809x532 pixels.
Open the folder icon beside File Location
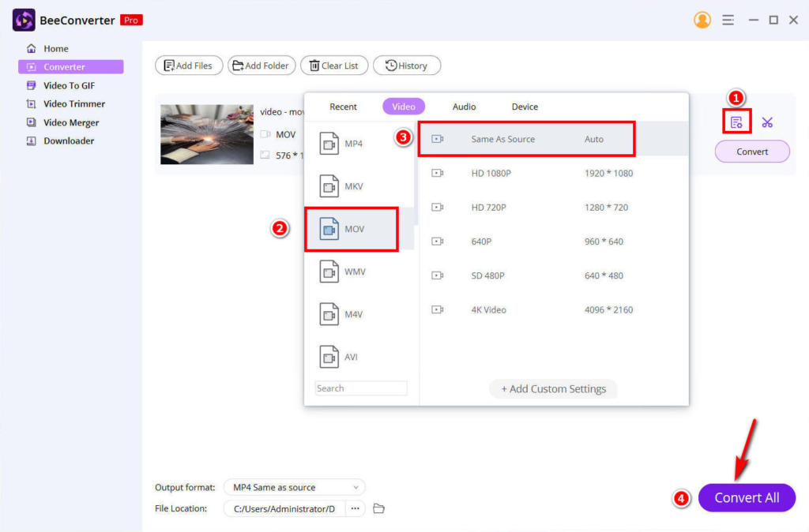(378, 509)
